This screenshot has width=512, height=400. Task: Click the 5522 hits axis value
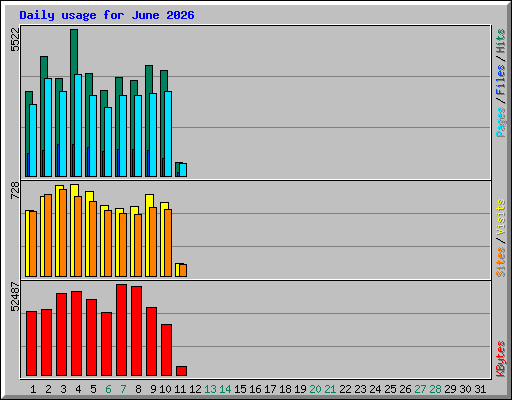pos(15,40)
